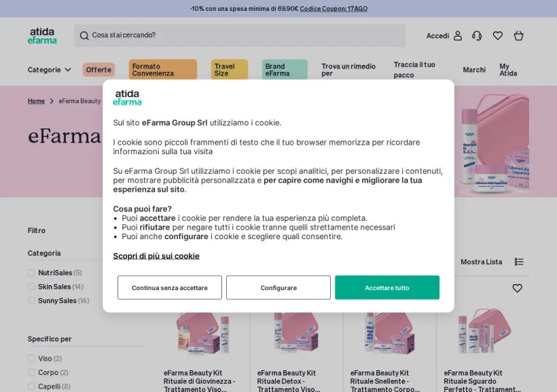
Task: Click the Configurare button
Action: [x=278, y=287]
